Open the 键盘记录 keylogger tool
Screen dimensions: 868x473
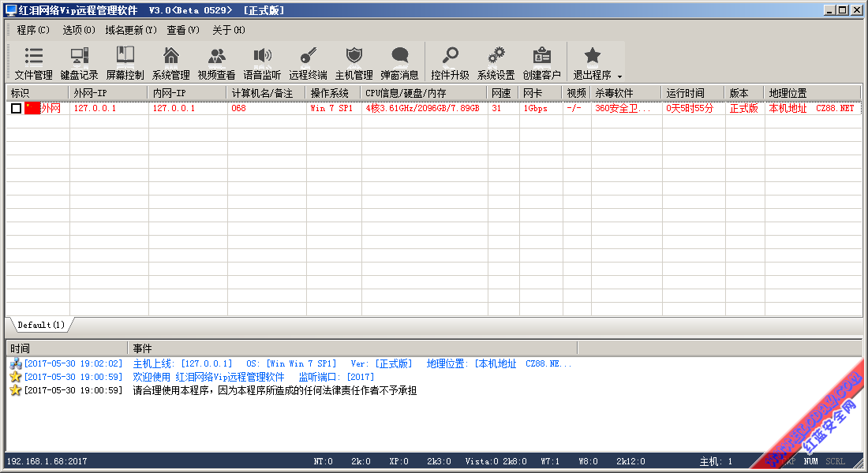click(79, 63)
